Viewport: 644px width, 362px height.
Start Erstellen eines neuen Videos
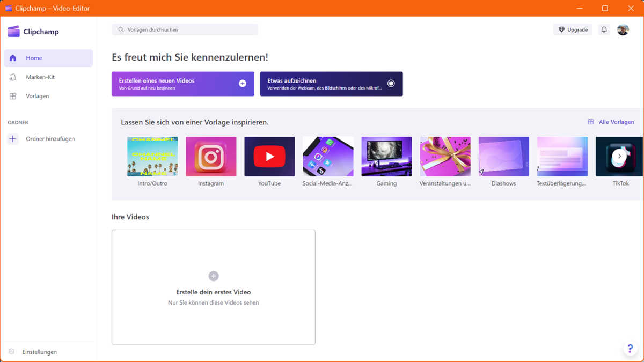pos(183,84)
